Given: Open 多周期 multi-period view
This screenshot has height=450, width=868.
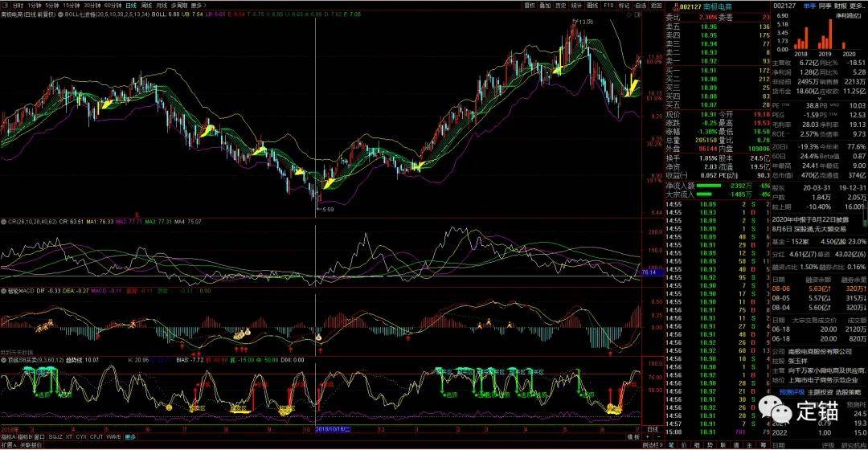Looking at the screenshot, I should click(179, 5).
